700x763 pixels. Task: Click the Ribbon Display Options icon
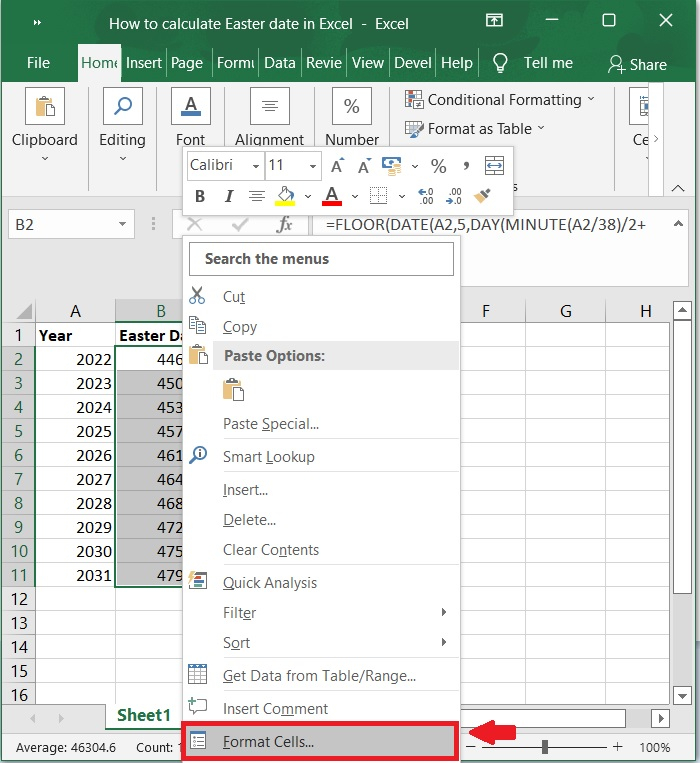pos(494,20)
